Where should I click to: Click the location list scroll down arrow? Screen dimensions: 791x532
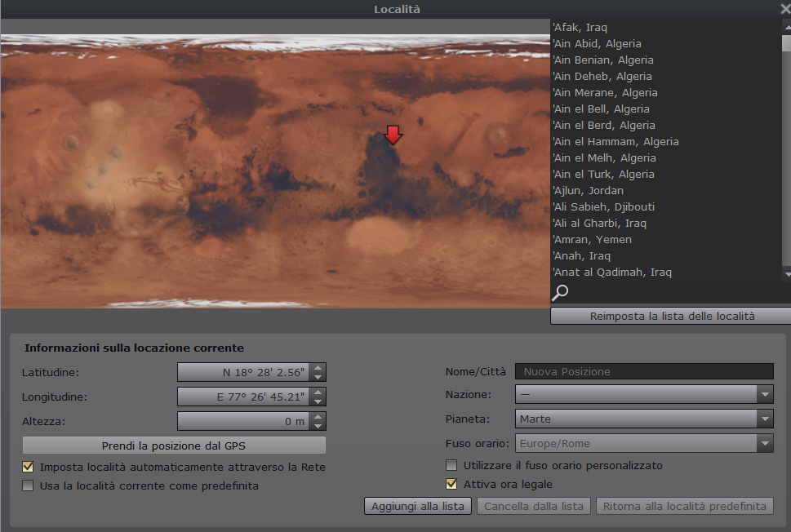(x=787, y=274)
